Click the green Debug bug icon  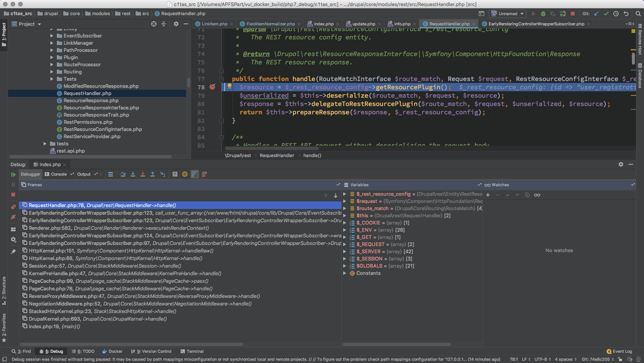543,14
